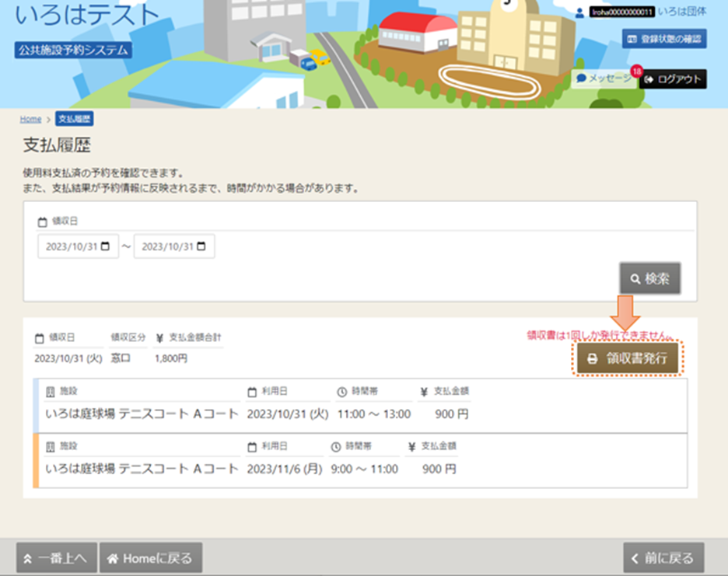The height and width of the screenshot is (576, 728).
Task: Open the メッセージ messages link
Action: [604, 79]
